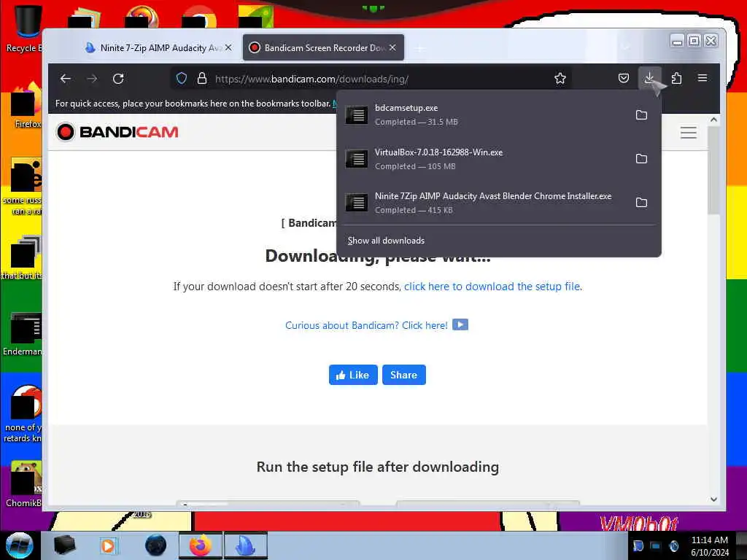Close the Bandicam tab
The width and height of the screenshot is (747, 560).
(x=392, y=47)
